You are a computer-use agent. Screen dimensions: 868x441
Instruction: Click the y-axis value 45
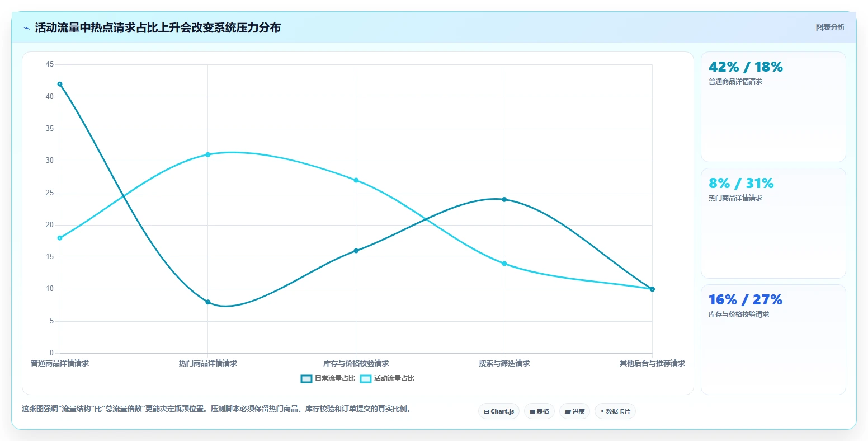50,65
